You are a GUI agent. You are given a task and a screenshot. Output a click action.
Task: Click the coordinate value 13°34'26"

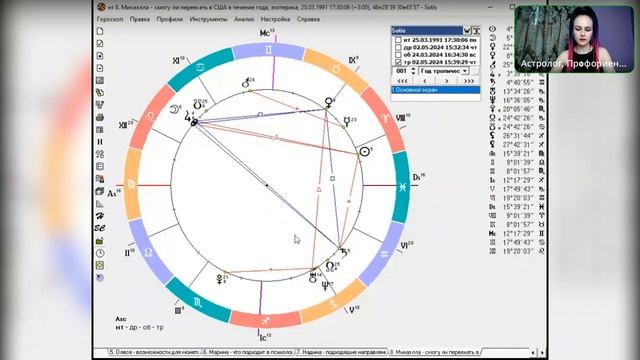(519, 91)
